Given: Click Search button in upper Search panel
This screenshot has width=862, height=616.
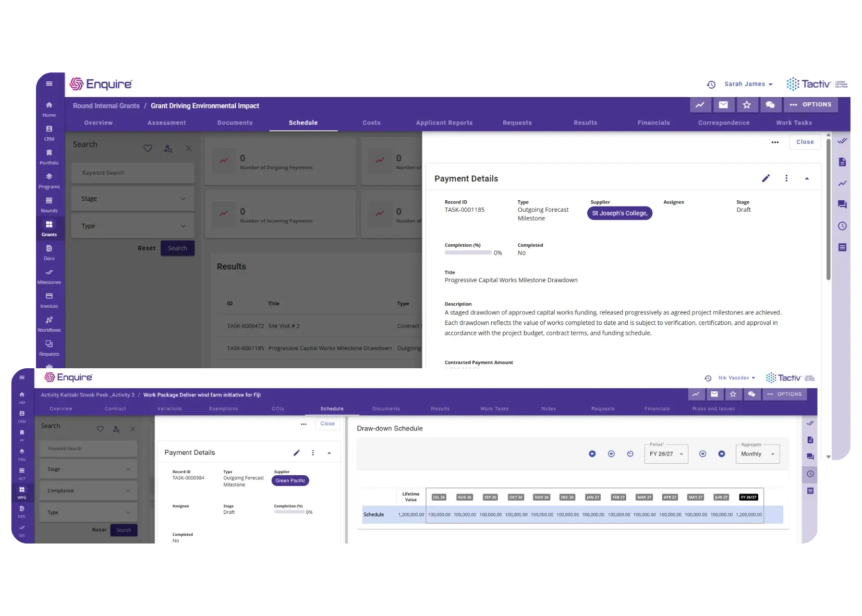Looking at the screenshot, I should tap(177, 248).
